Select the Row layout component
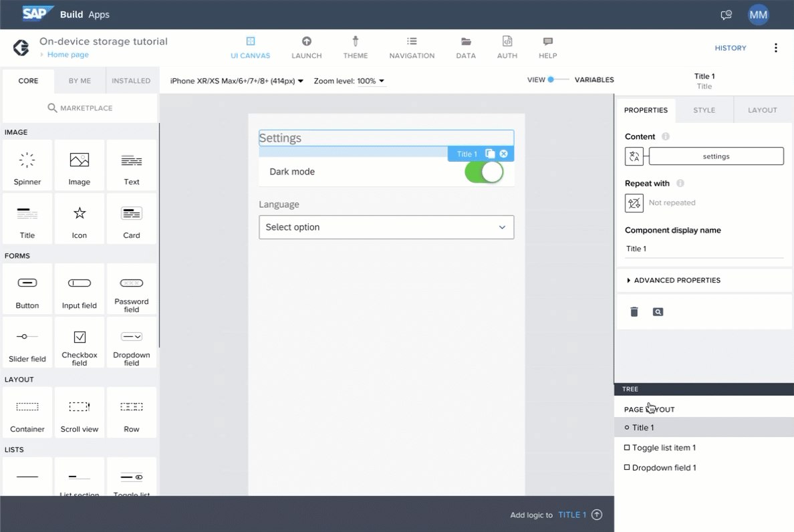This screenshot has width=794, height=532. 132,412
